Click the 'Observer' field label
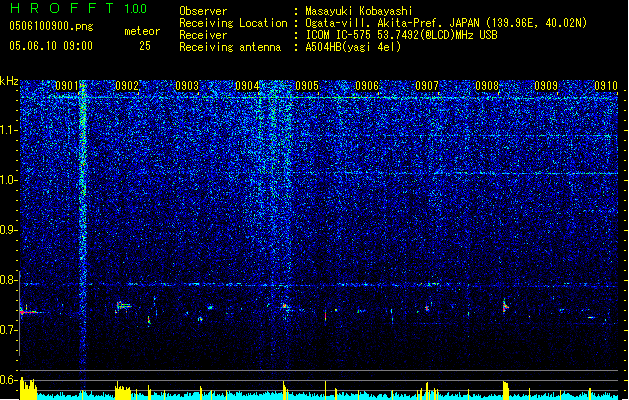The height and width of the screenshot is (400, 629). (203, 11)
